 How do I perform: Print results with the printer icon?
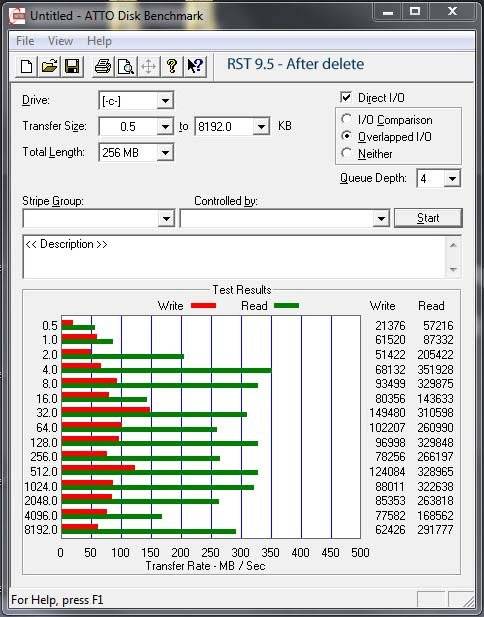coord(103,67)
